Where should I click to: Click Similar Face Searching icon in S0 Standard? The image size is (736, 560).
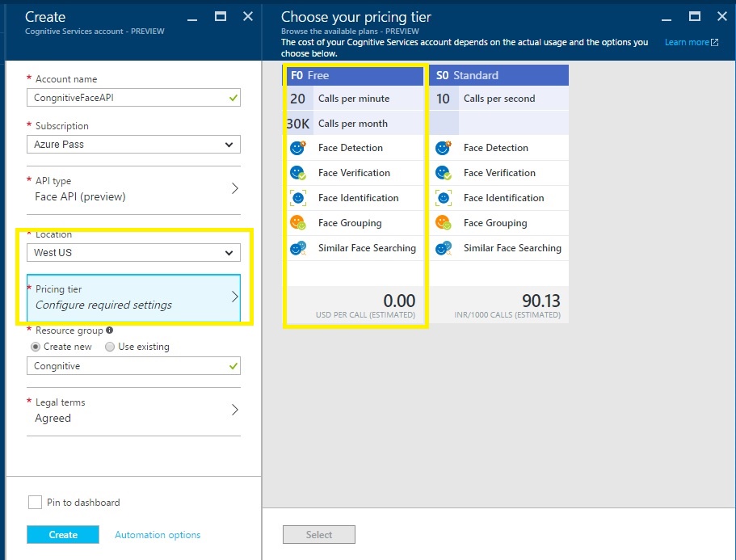[443, 248]
